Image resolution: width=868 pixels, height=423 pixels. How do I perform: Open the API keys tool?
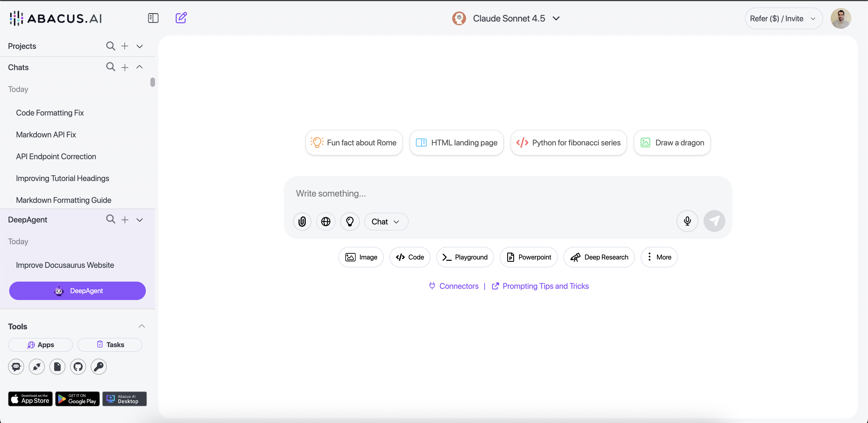pyautogui.click(x=98, y=367)
